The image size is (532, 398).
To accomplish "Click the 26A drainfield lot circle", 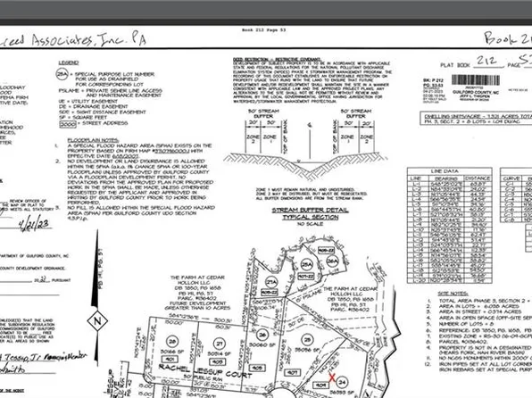I will click(x=332, y=261).
